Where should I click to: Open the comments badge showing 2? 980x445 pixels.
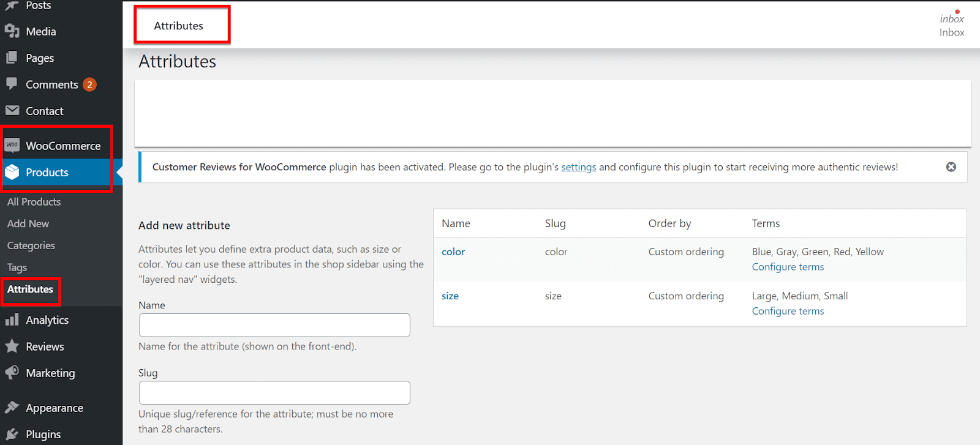pyautogui.click(x=89, y=84)
